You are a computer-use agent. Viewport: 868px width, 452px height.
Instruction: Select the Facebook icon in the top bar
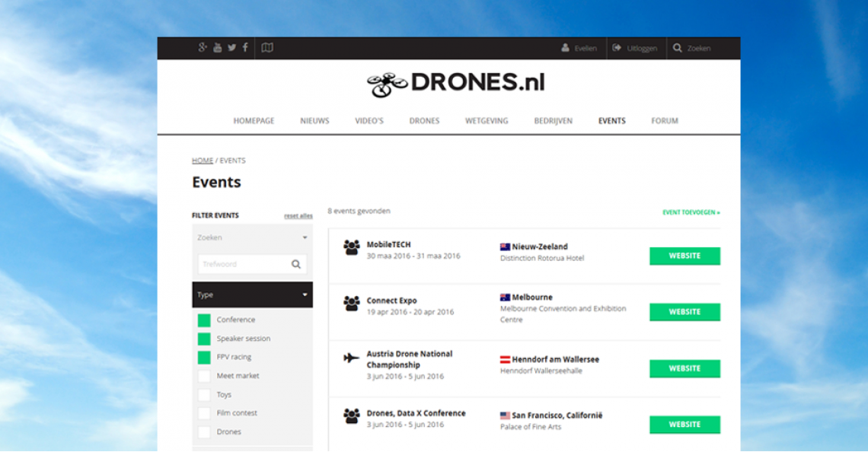[x=244, y=48]
